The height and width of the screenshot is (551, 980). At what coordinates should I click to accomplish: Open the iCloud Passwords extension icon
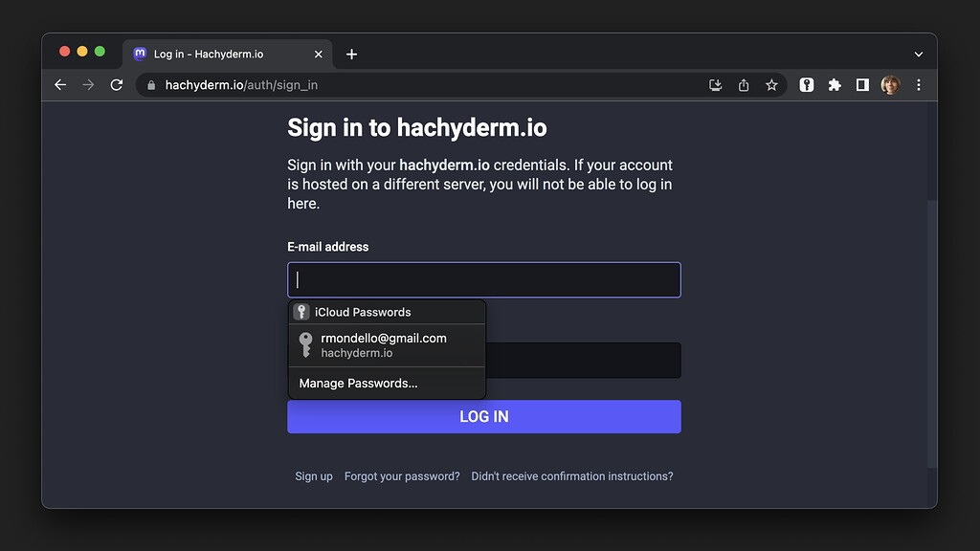click(807, 85)
